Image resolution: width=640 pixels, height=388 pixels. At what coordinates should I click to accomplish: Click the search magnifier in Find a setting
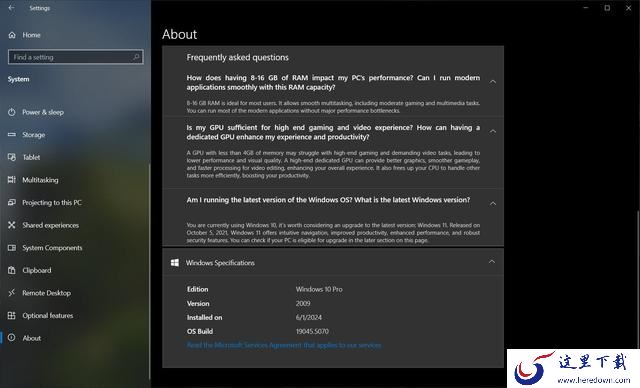(x=136, y=57)
